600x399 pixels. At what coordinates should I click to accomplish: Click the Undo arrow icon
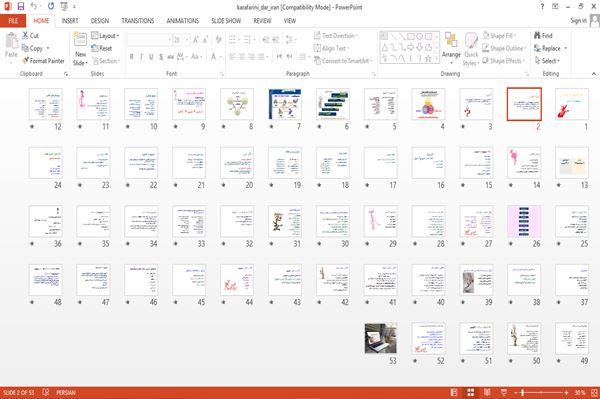point(34,7)
